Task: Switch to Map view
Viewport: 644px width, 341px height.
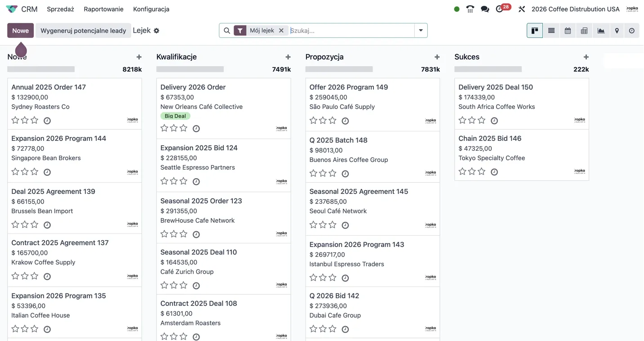Action: tap(617, 31)
